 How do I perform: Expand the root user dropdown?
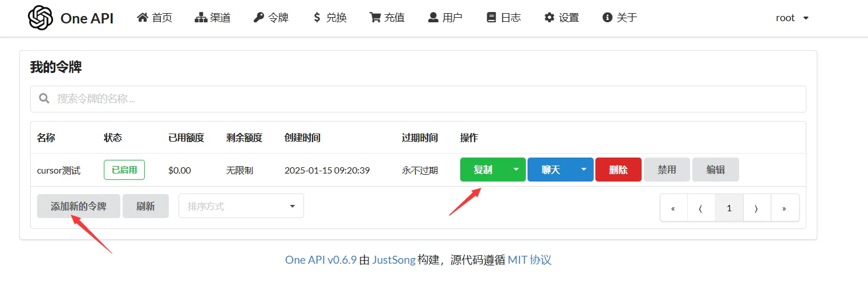[792, 18]
